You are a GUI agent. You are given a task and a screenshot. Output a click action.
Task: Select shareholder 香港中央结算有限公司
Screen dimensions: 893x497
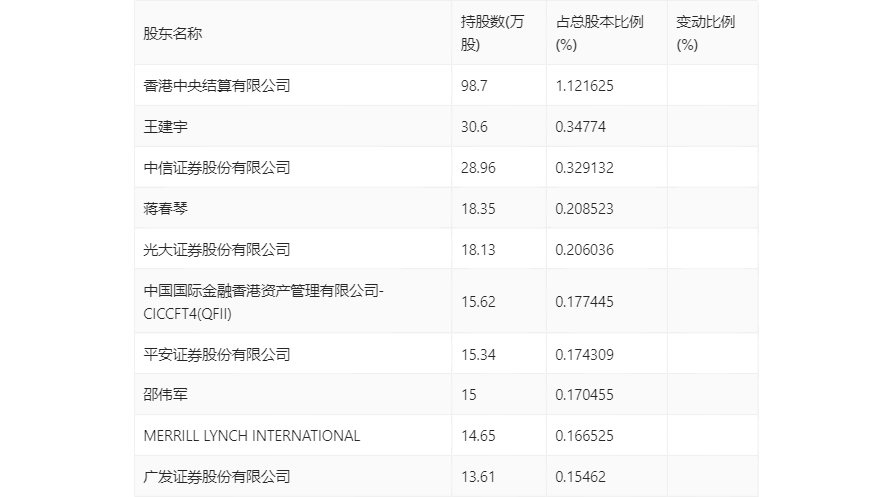tap(217, 85)
